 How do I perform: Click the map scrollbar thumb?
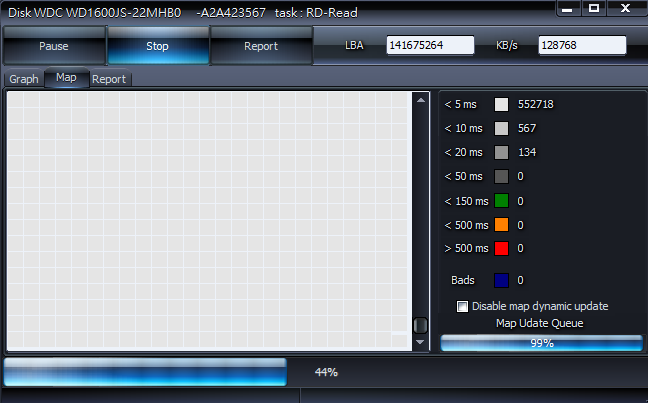point(420,325)
